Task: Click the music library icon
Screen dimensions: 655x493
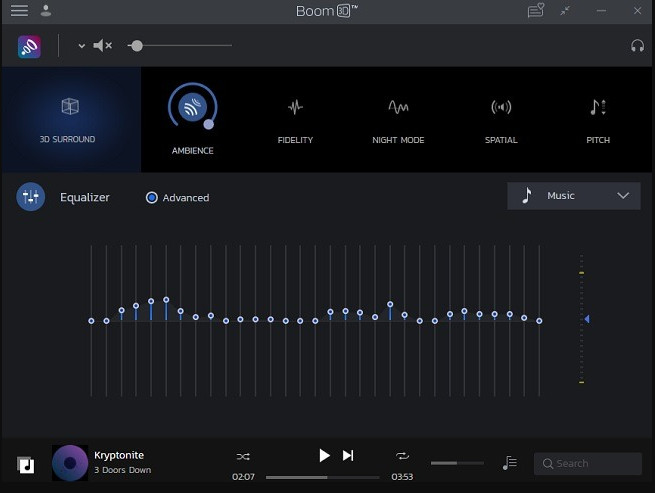Action: (x=25, y=464)
